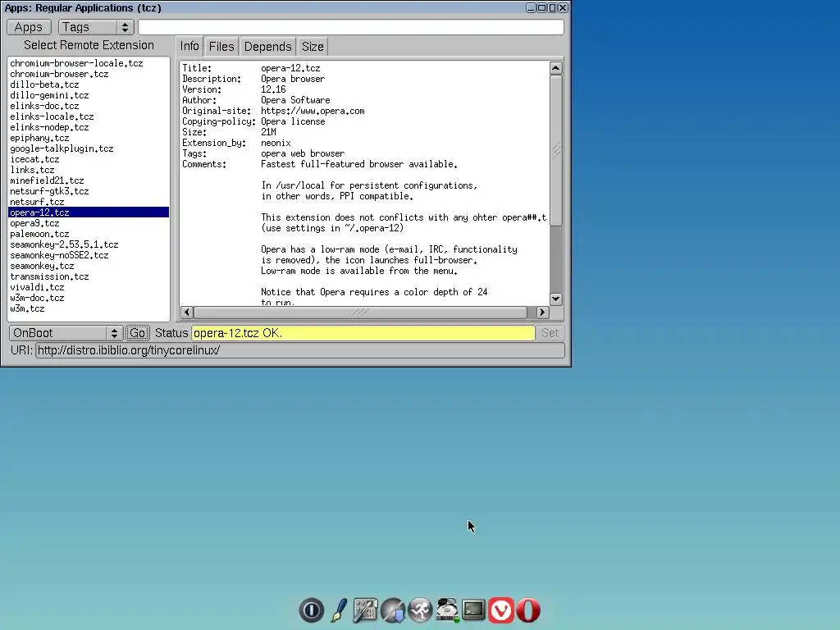Click the vertical scrollbar thumb
840x630 pixels.
(555, 151)
